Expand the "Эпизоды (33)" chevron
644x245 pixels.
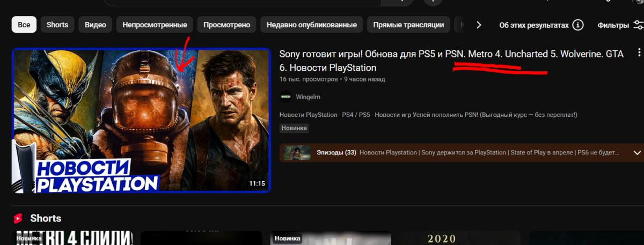638,153
